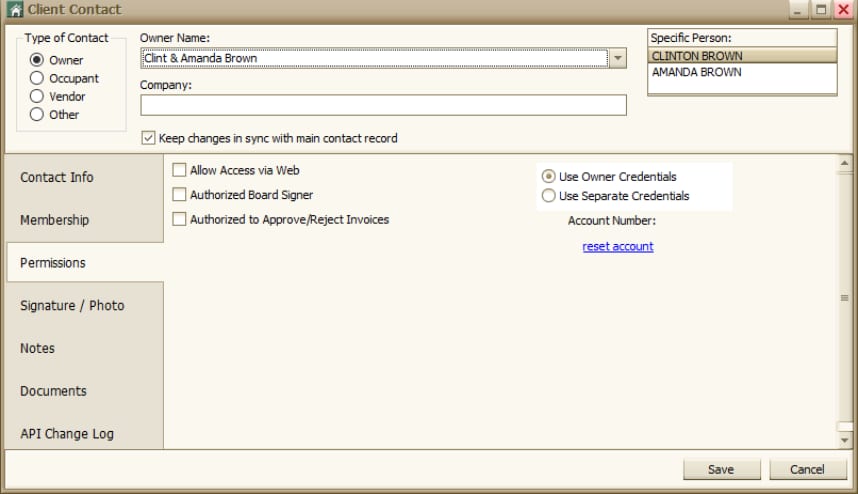
Task: Click the house icon in title bar
Action: tap(15, 10)
